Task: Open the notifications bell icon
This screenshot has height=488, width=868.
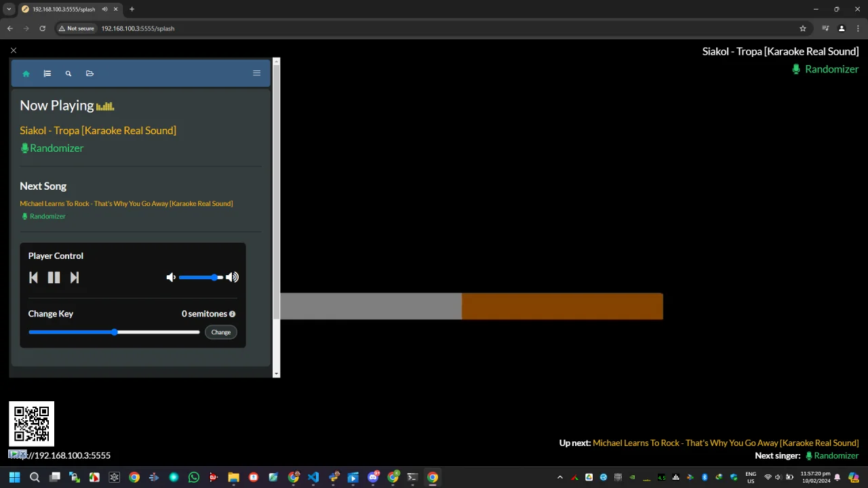Action: pos(838,477)
